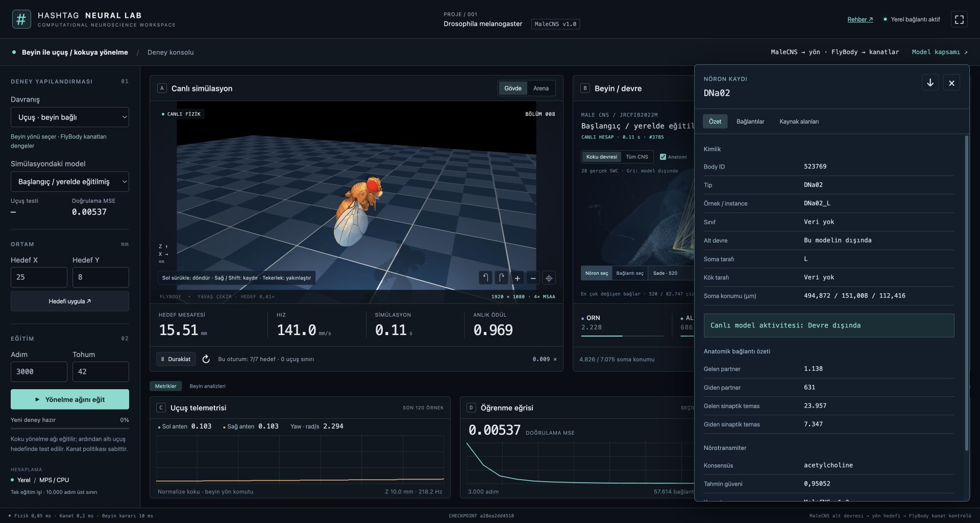980x523 pixels.
Task: Click the Gelen partner count 1.138
Action: pyautogui.click(x=813, y=369)
